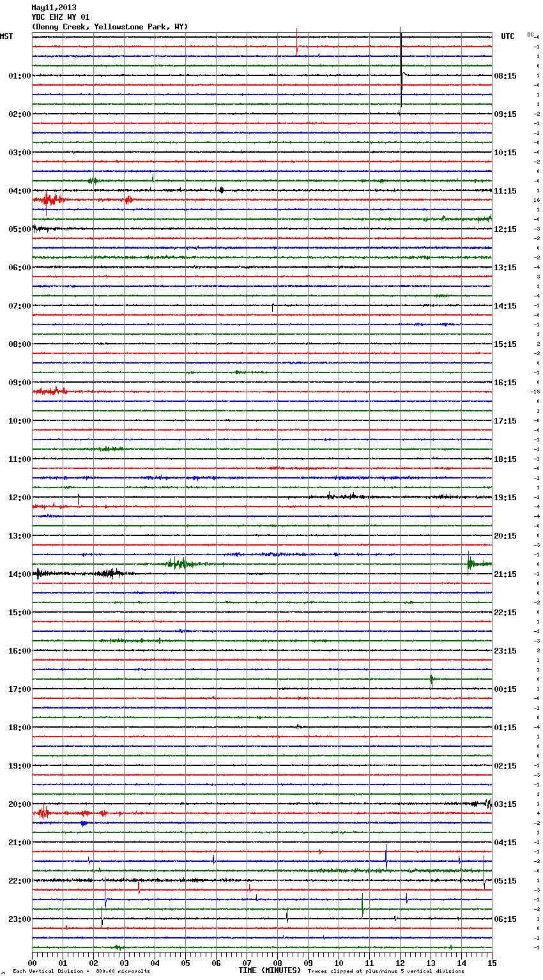Click minute 05 on the bottom axis

point(185,963)
